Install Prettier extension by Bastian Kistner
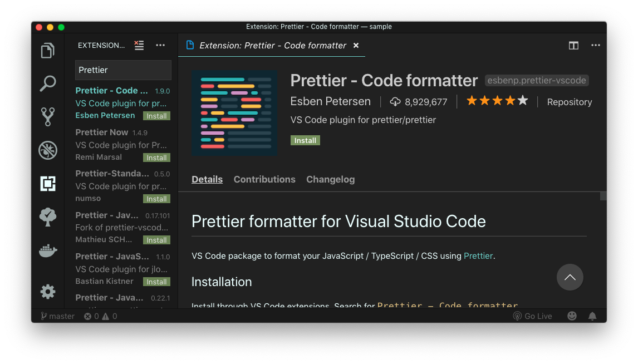This screenshot has width=638, height=364. 156,282
